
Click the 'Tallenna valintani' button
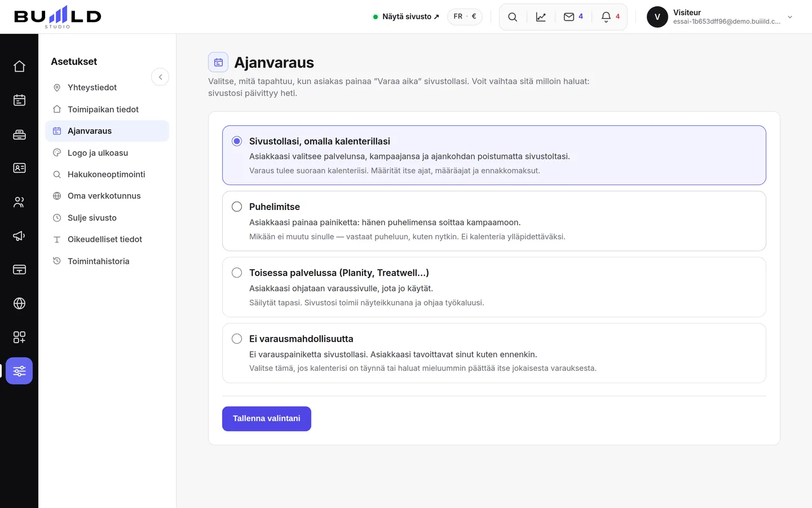pos(267,419)
